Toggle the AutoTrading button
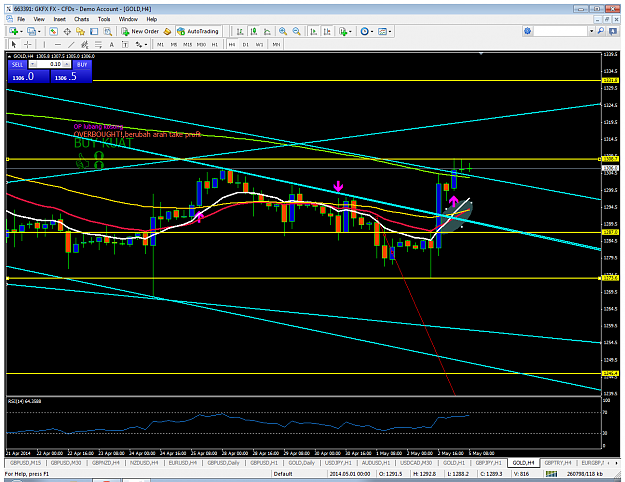This screenshot has height=482, width=625. (198, 31)
